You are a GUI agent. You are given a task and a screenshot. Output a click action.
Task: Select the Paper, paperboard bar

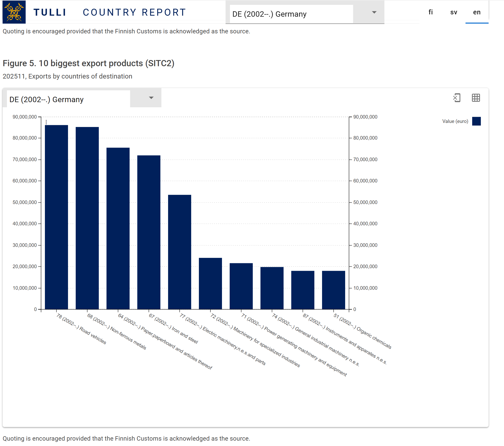coord(118,228)
